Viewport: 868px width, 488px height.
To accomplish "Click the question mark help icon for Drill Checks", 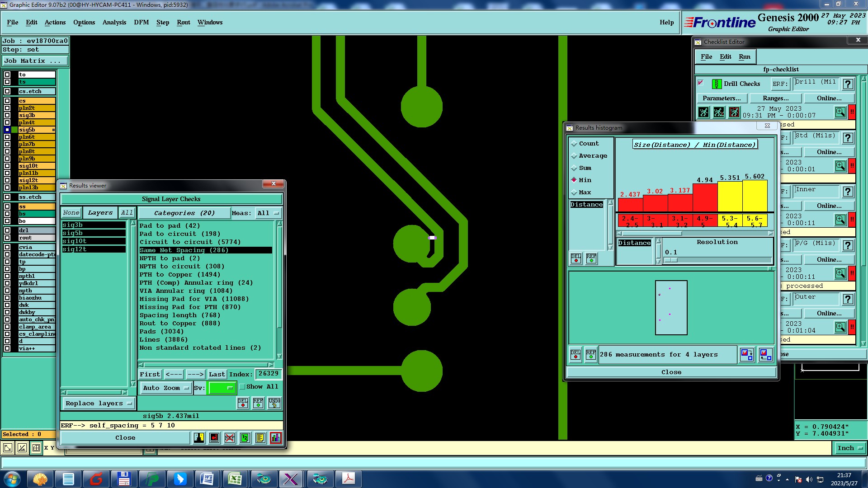I will 848,84.
